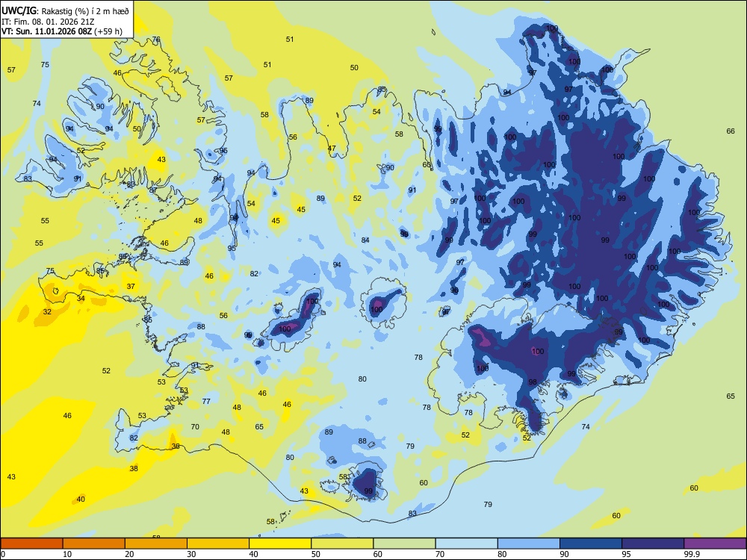Select the 60–70 pale green legend swatch
747x560 pixels.
(x=404, y=544)
